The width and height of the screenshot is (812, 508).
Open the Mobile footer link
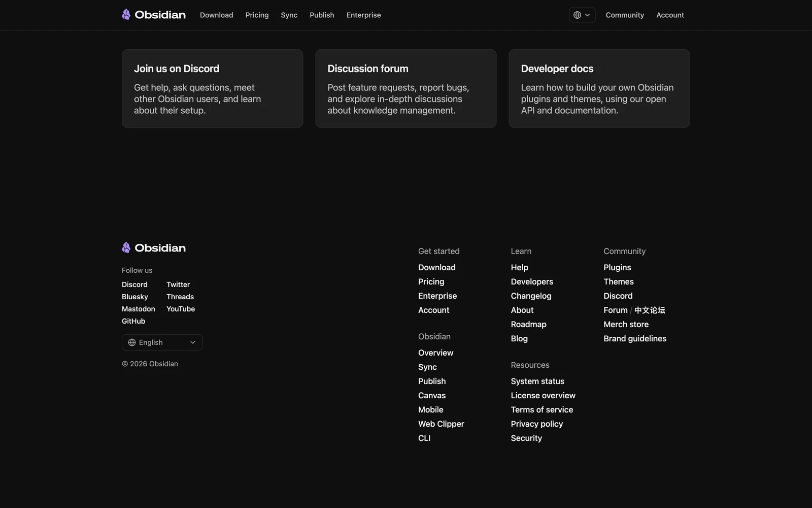click(431, 409)
